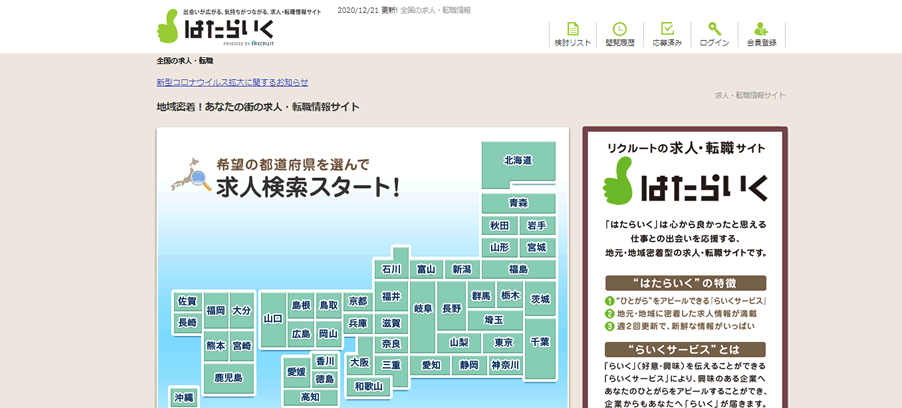902x408 pixels.
Task: Select 沖縄 on the map
Action: (x=183, y=398)
